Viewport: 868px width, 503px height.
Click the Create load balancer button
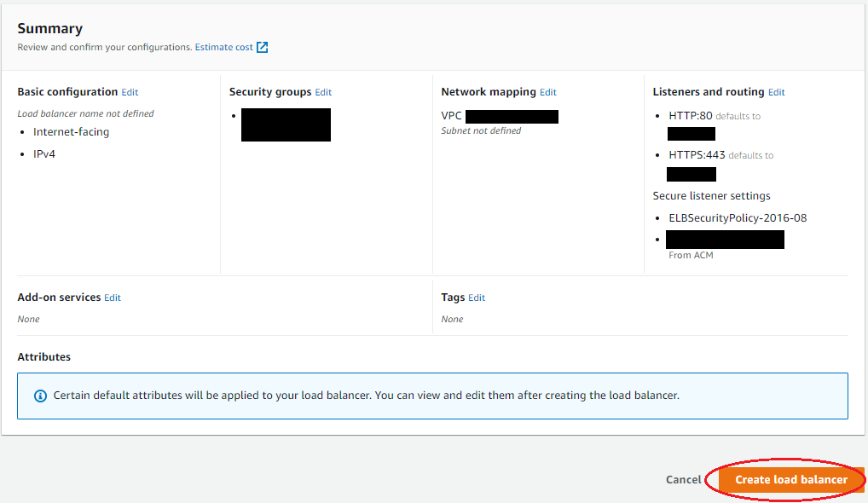[791, 480]
